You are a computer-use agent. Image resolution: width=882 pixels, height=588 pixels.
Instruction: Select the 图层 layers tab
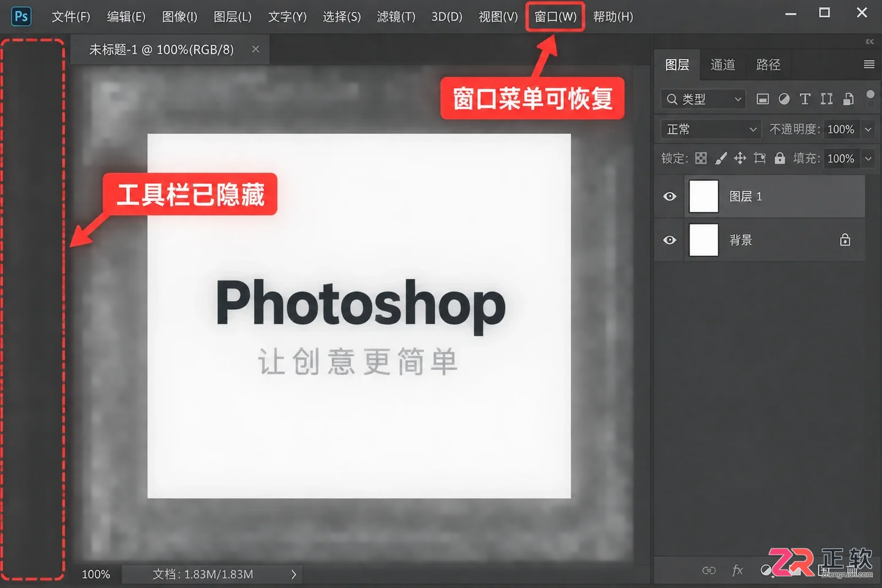coord(677,65)
